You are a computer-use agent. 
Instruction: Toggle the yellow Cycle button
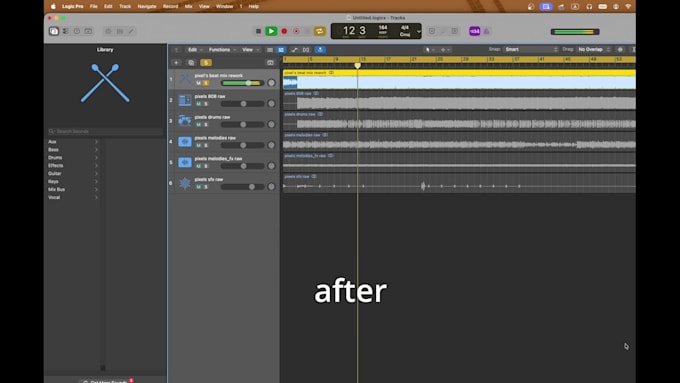[x=320, y=31]
